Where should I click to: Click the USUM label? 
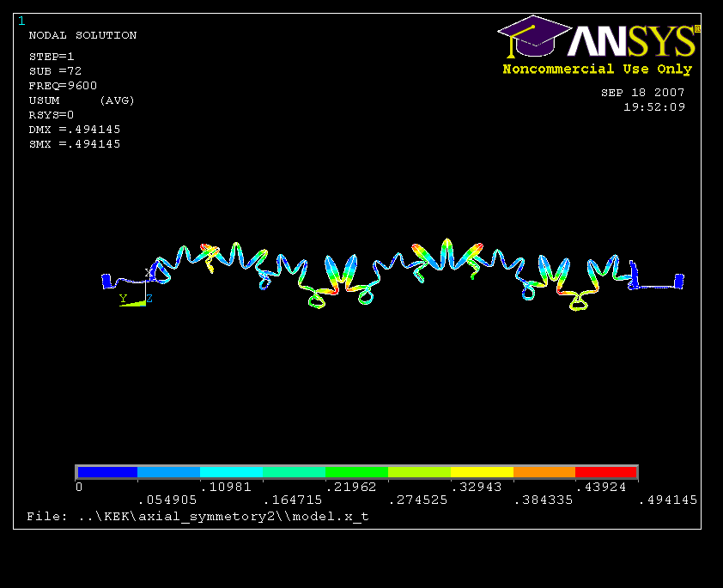(x=44, y=100)
